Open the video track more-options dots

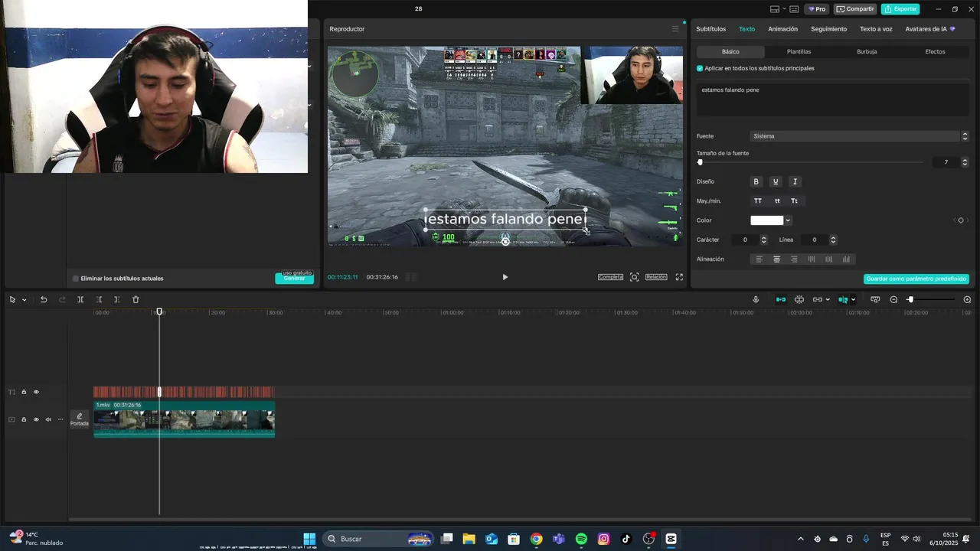tap(60, 419)
